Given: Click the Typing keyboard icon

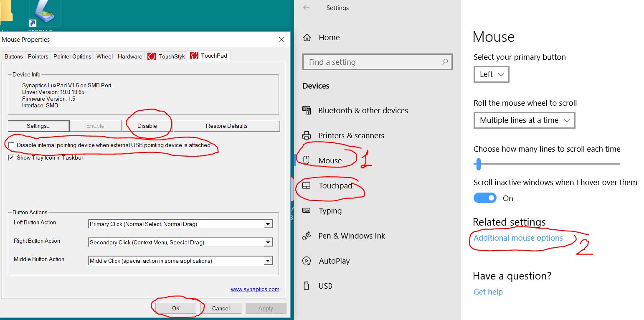Looking at the screenshot, I should (307, 211).
